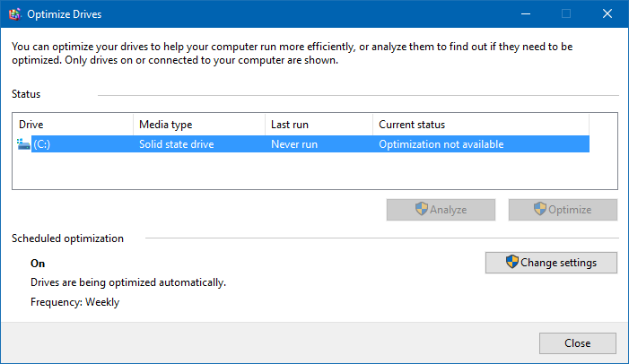This screenshot has height=364, width=629.
Task: Select the Analyze button
Action: point(441,210)
